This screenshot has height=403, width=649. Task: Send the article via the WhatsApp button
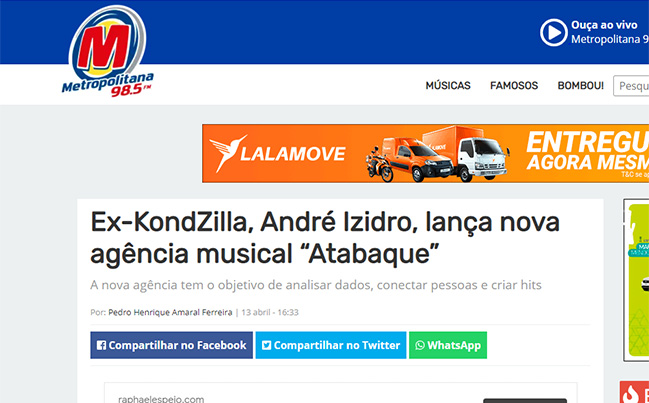448,345
